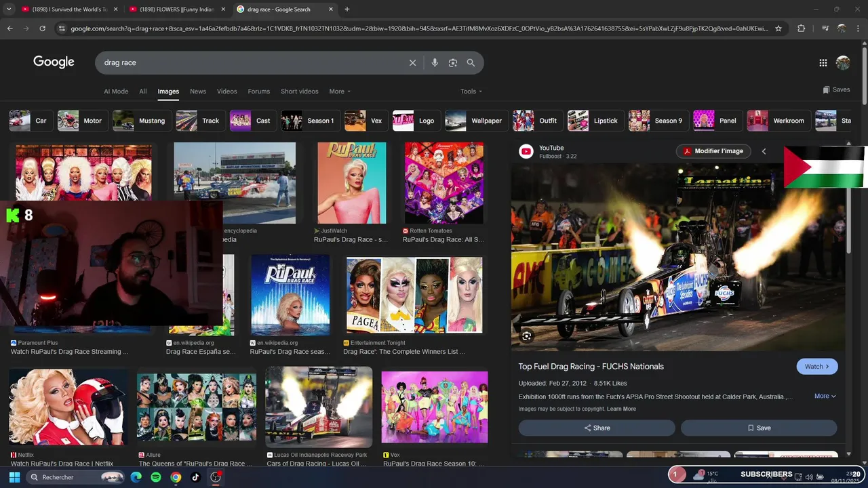This screenshot has width=868, height=488.
Task: Filter images by Lipstick chip
Action: (x=595, y=121)
